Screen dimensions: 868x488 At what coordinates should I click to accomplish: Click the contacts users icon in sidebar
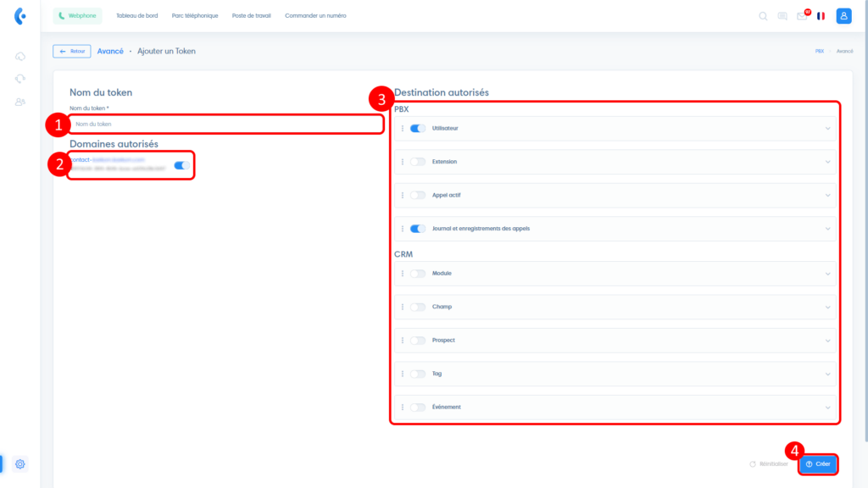(x=20, y=102)
